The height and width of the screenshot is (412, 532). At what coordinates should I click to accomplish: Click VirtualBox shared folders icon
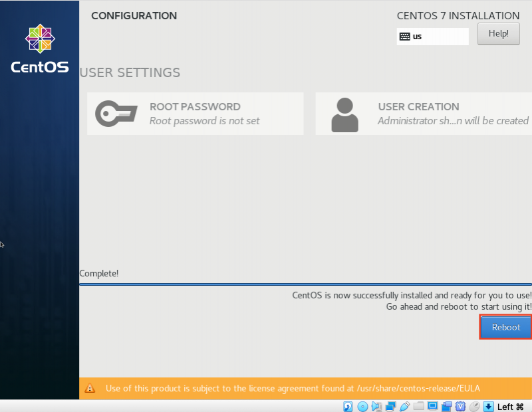(419, 406)
